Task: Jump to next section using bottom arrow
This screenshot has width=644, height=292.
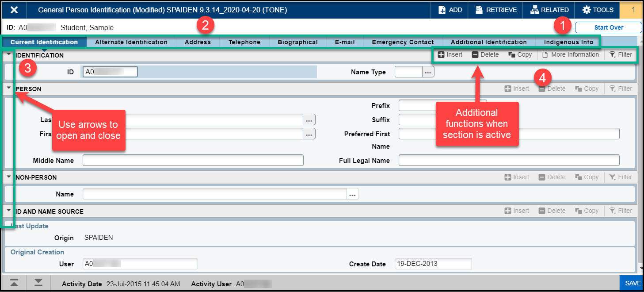Action: (38, 283)
